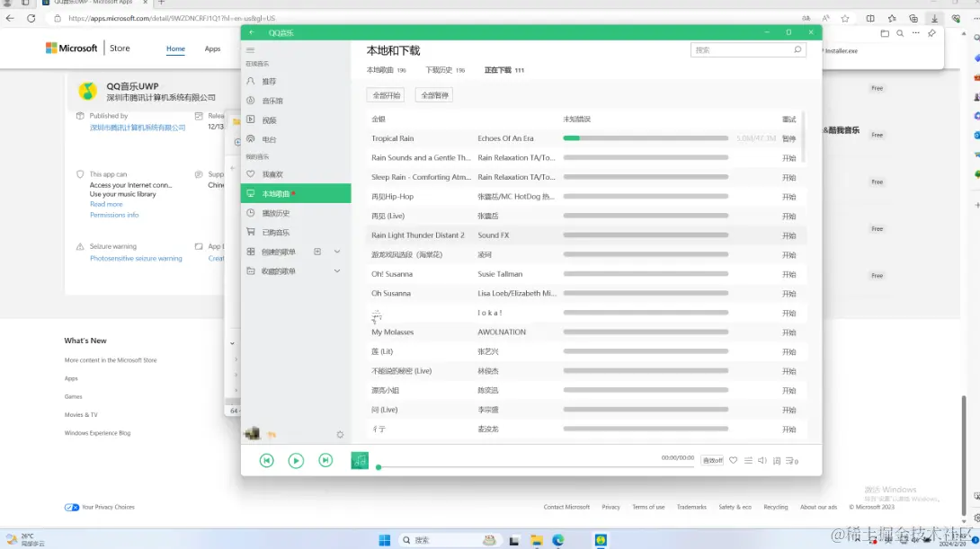
Task: Like the current song with heart icon
Action: coord(733,460)
